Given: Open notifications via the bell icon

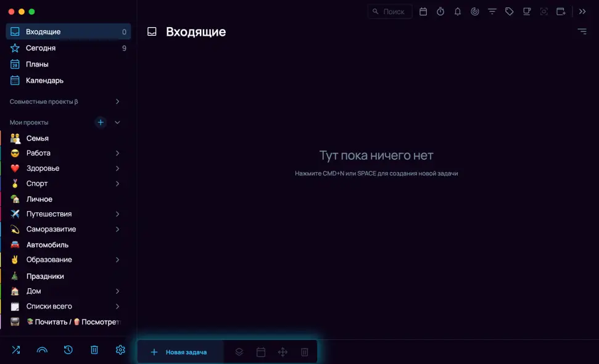Looking at the screenshot, I should (x=456, y=11).
